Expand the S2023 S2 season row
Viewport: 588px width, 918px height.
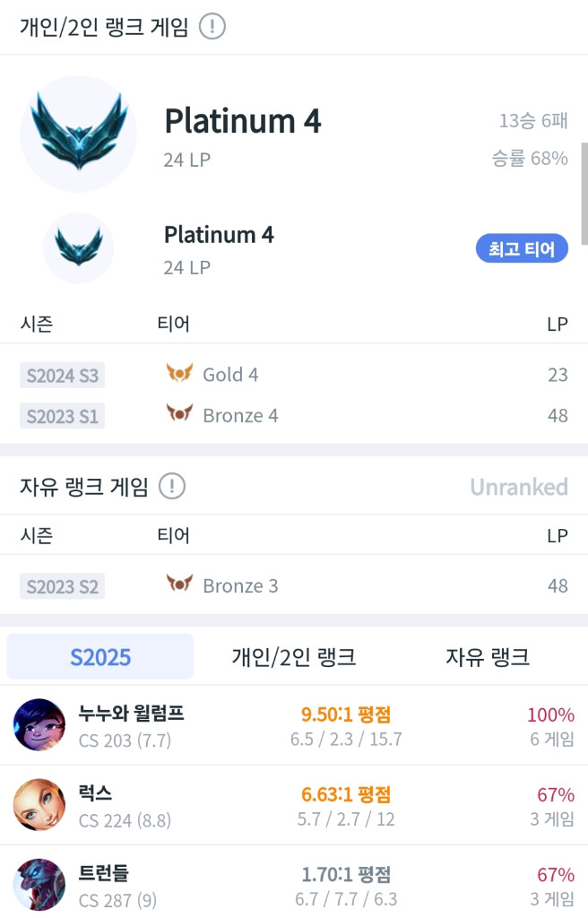point(62,584)
